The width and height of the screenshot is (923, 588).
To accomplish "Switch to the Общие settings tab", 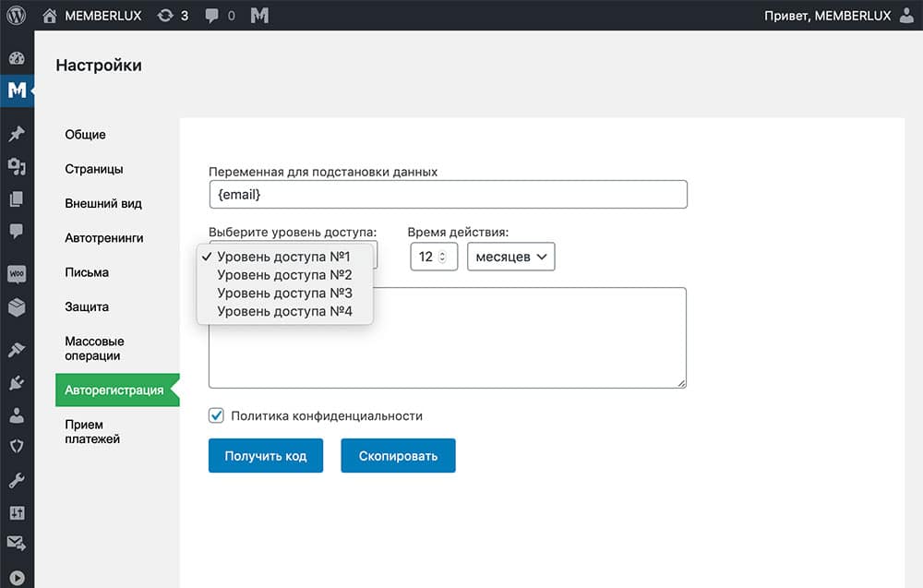I will (86, 135).
